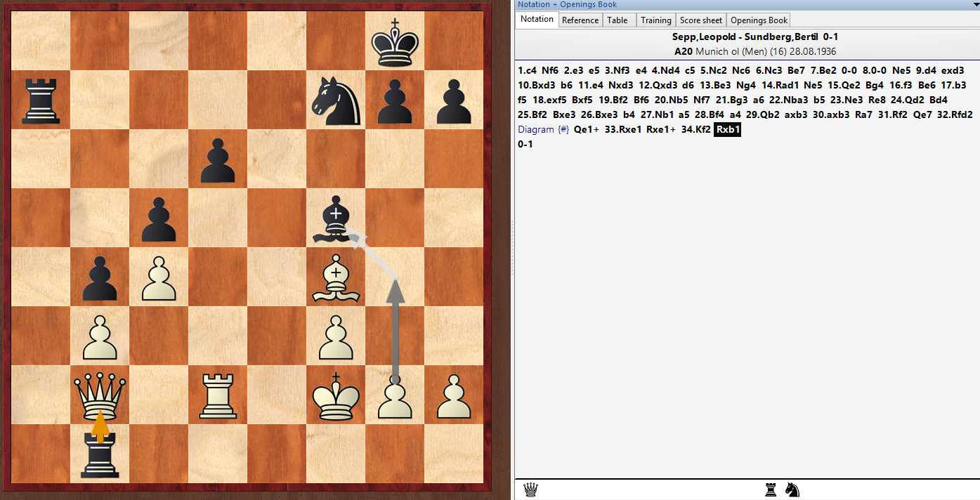Click the black knight on f7
The image size is (980, 500).
click(336, 100)
